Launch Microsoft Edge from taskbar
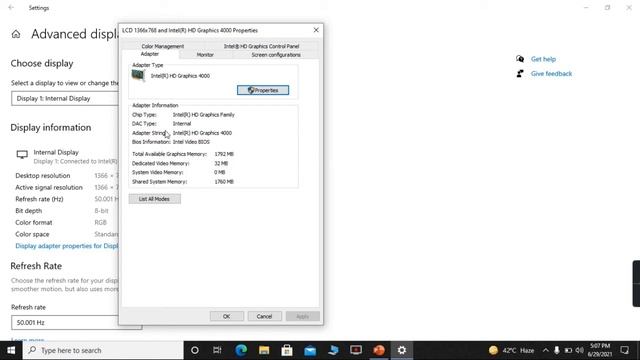Screen dimensions: 640x360 pos(241,350)
